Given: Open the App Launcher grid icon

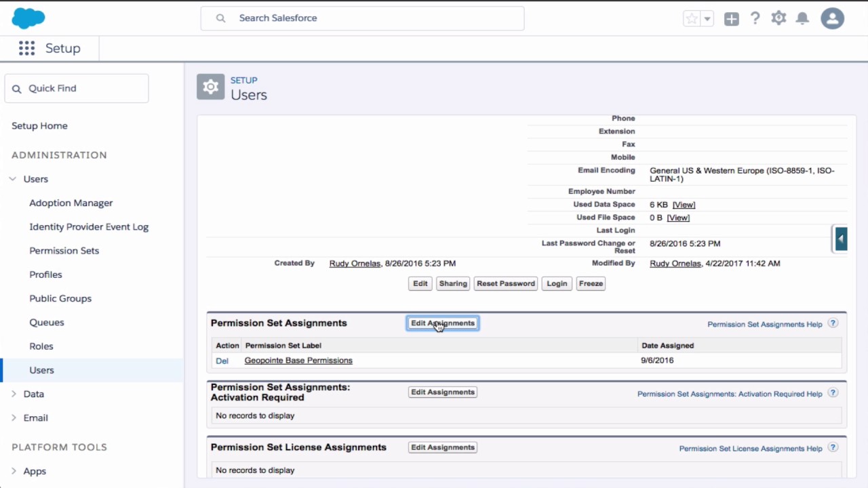Looking at the screenshot, I should pyautogui.click(x=26, y=48).
